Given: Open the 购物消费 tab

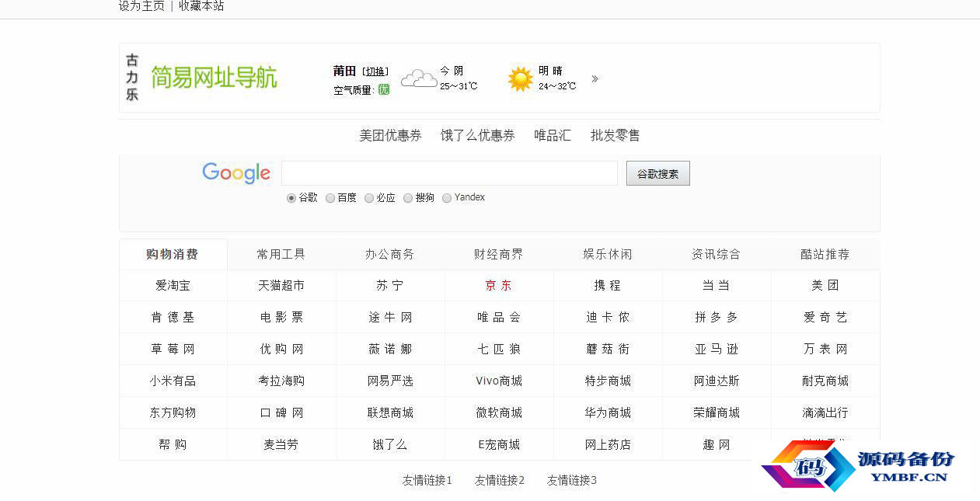Looking at the screenshot, I should click(173, 254).
